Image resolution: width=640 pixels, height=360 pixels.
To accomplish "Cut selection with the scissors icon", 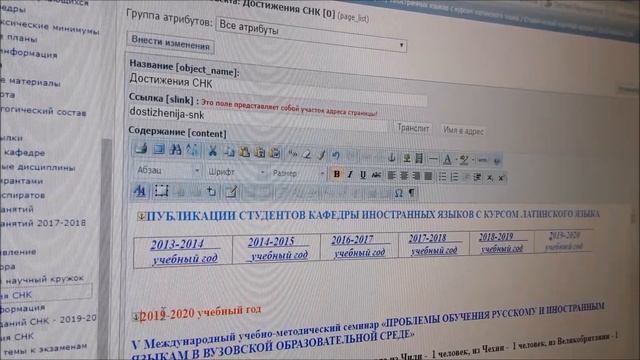I will (212, 151).
